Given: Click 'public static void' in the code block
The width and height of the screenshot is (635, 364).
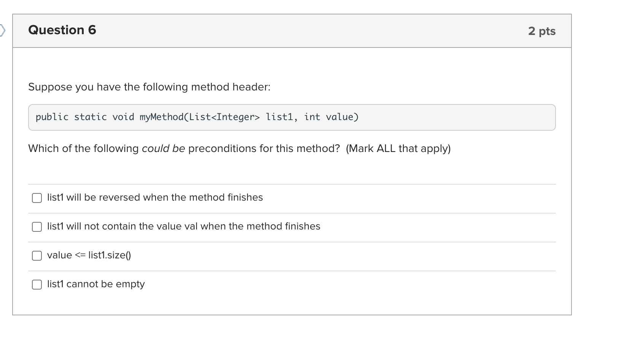Looking at the screenshot, I should point(85,117).
